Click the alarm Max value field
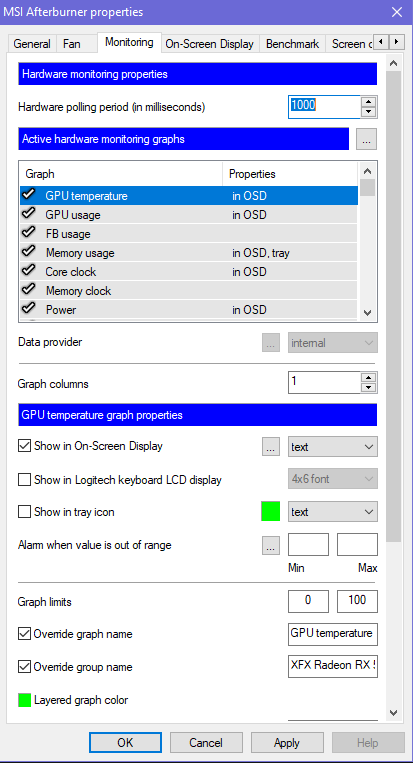This screenshot has height=763, width=413. pos(358,545)
